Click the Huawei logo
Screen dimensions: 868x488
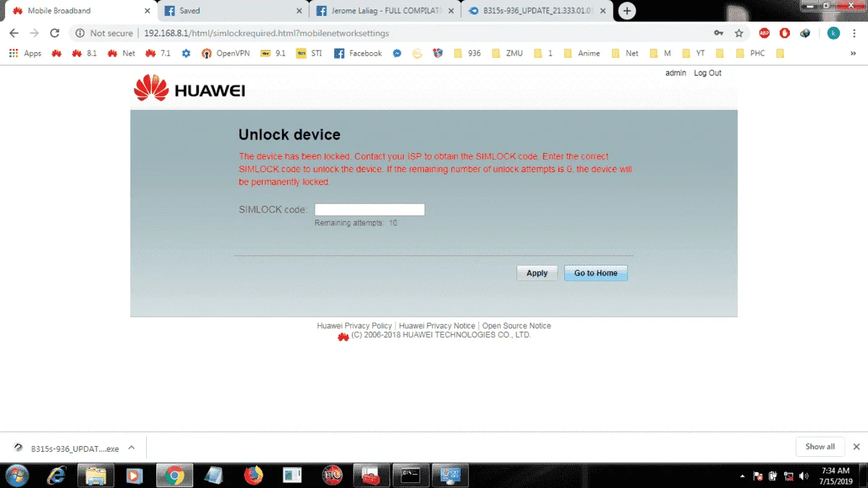(190, 88)
